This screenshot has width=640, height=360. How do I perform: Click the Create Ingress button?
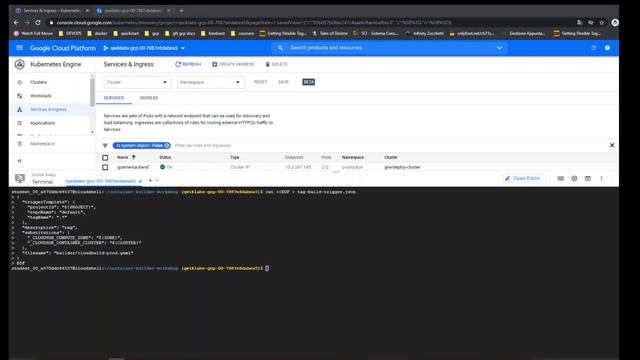click(233, 64)
